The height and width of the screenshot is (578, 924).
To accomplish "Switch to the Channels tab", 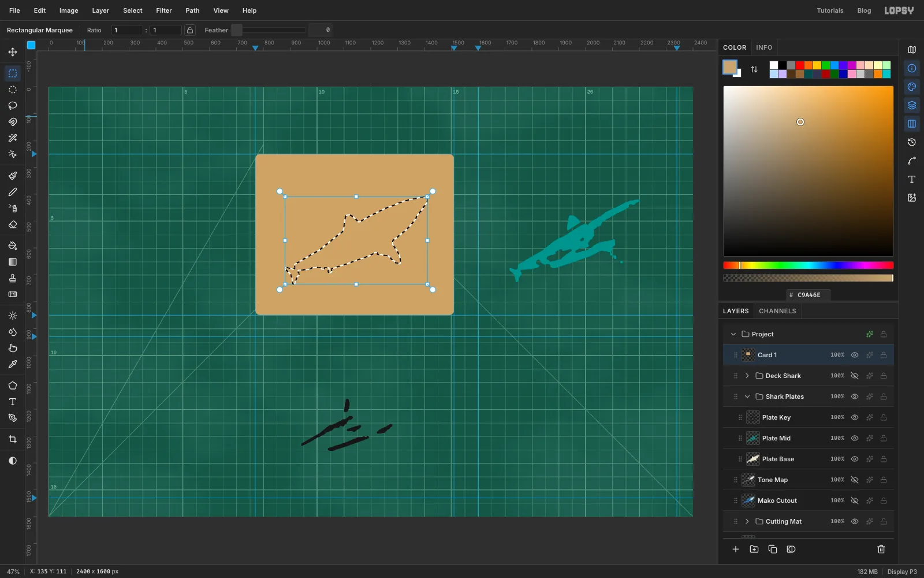I will coord(777,311).
